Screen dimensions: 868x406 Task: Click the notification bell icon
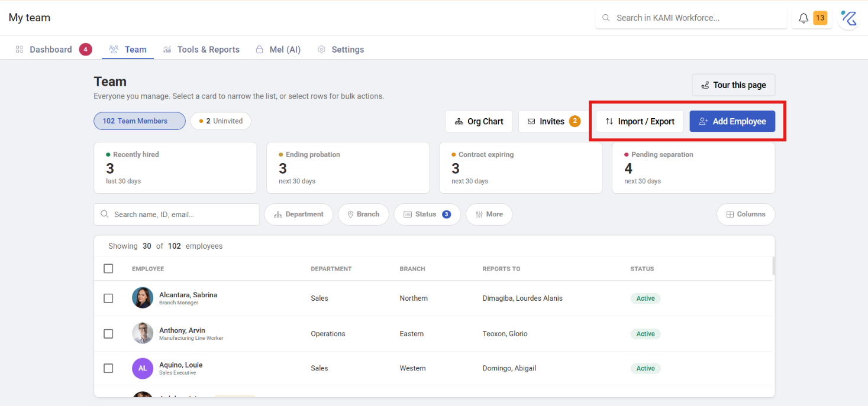pyautogui.click(x=803, y=18)
